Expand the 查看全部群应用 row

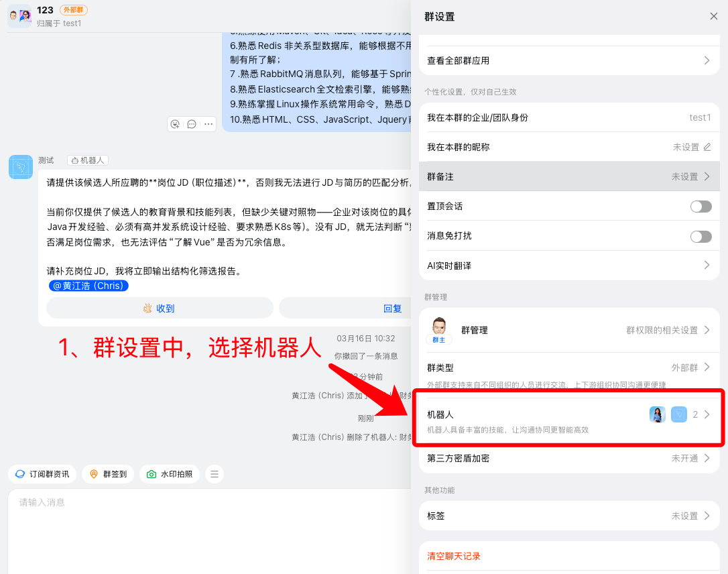(x=568, y=60)
